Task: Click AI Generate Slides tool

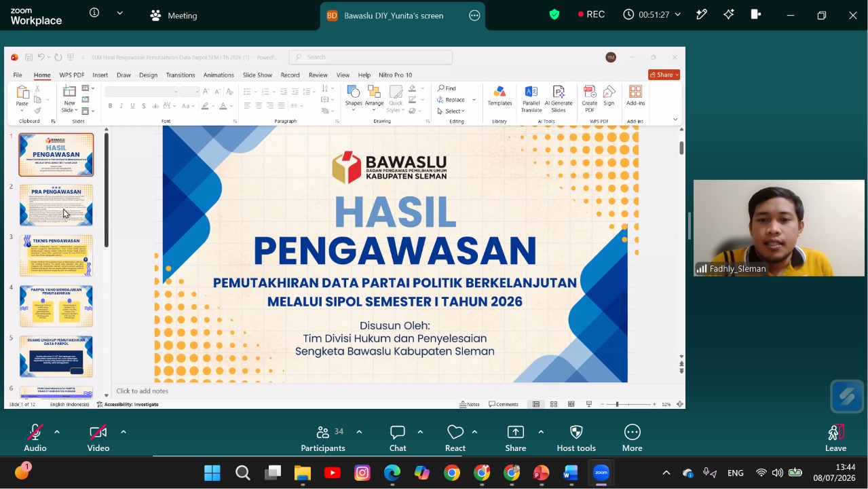Action: click(x=559, y=99)
